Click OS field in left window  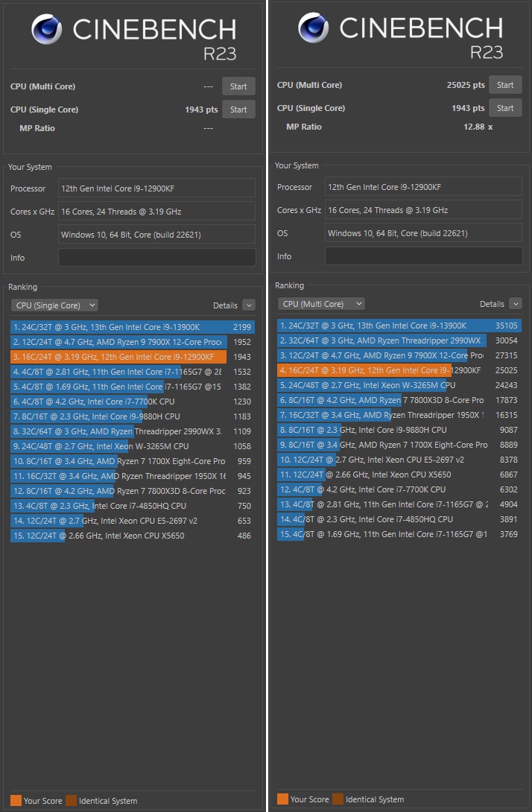(156, 234)
